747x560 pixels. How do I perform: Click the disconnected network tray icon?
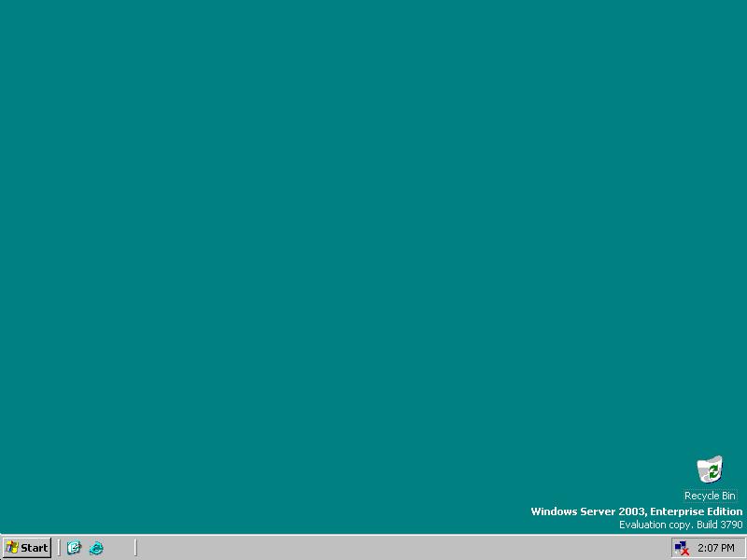pyautogui.click(x=682, y=548)
